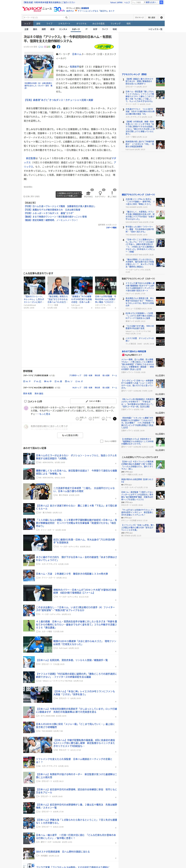Open トピックス一覧
Screen dimensions: 186x868
[x=155, y=29]
